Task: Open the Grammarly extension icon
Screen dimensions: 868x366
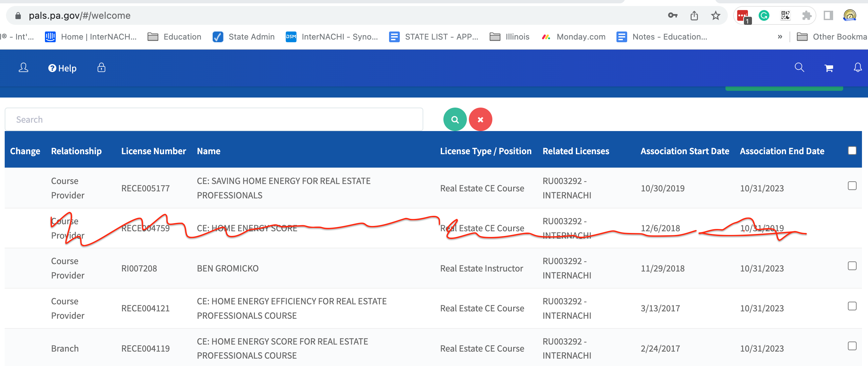Action: (764, 15)
